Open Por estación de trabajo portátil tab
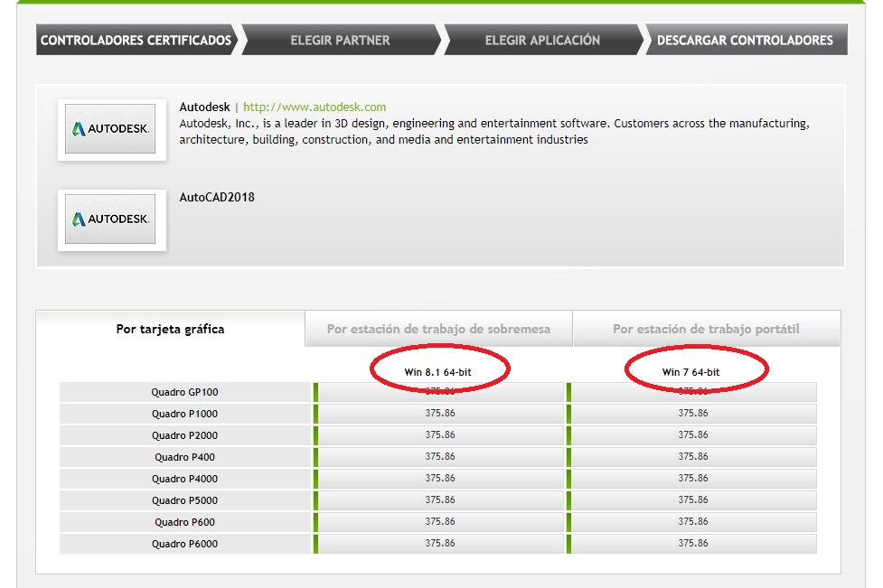Viewport: 883px width, 588px height. click(706, 329)
